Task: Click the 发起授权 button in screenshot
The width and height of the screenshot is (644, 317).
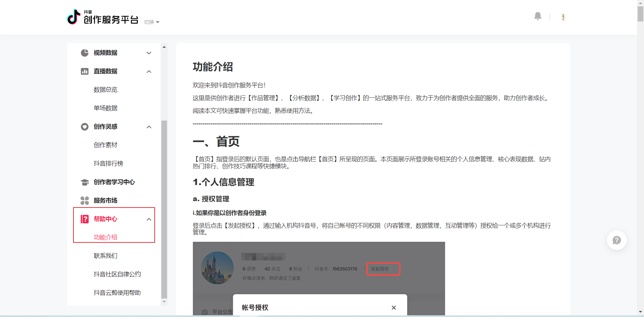Action: coord(383,269)
